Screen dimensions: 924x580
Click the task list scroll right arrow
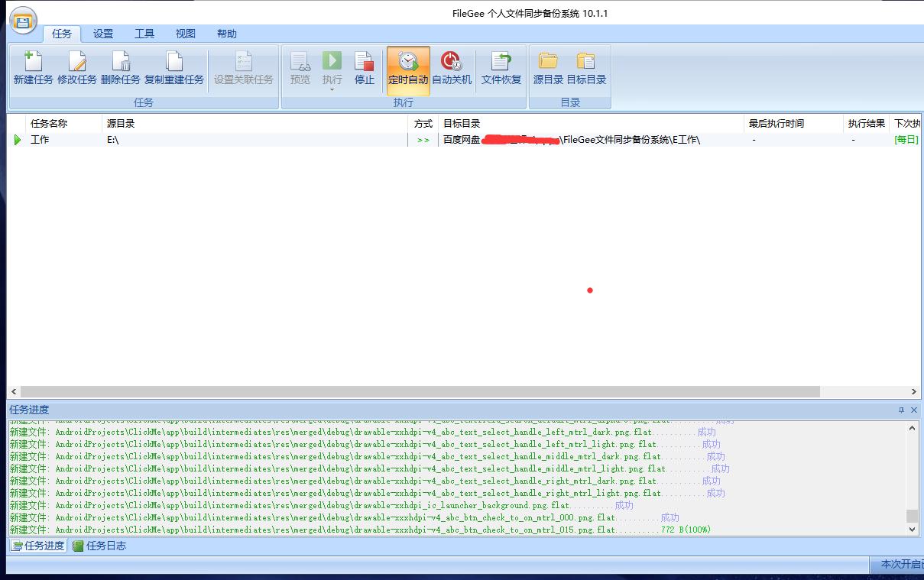click(913, 391)
